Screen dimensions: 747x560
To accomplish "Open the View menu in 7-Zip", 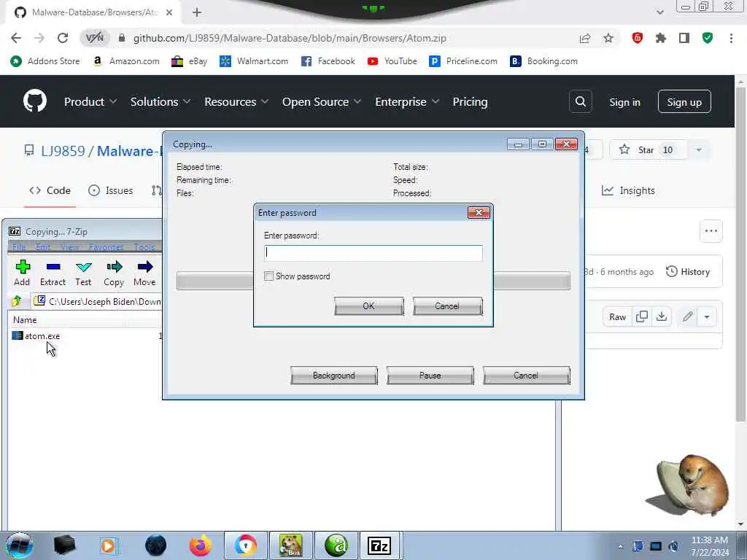I will pos(70,246).
